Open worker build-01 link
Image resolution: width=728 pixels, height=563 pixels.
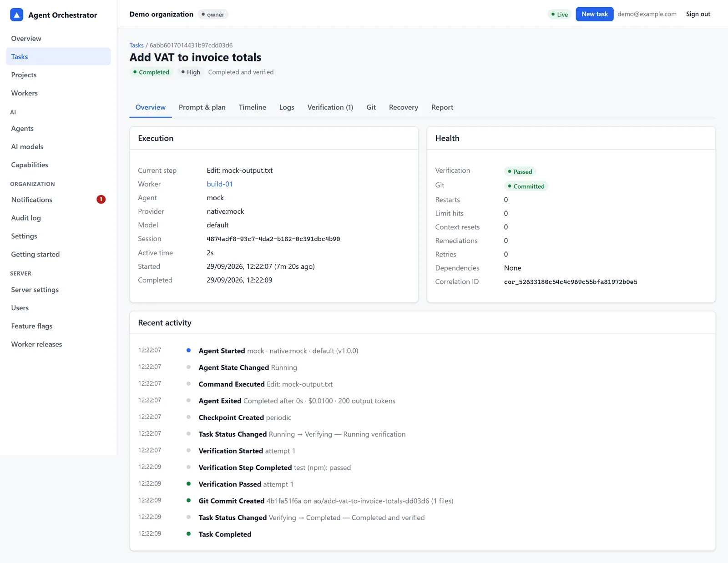tap(220, 184)
